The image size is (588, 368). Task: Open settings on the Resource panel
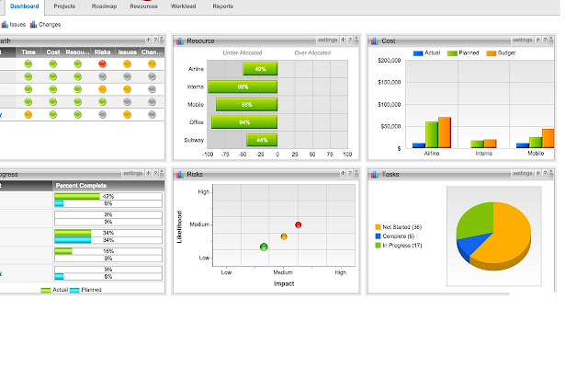click(x=328, y=40)
